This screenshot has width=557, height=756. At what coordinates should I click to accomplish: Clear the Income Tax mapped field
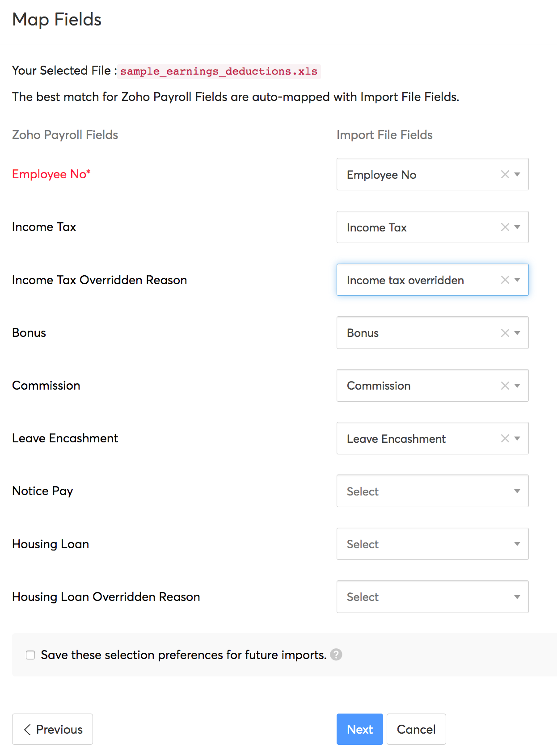click(x=505, y=227)
